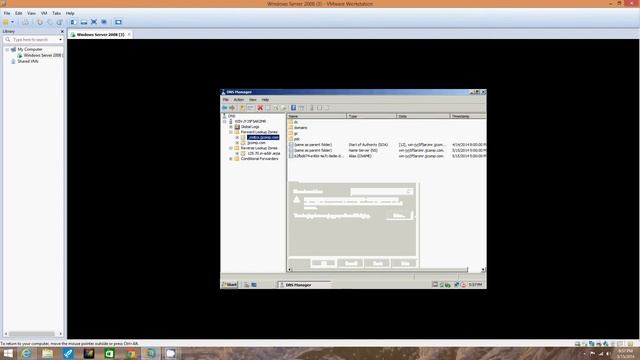
Task: Open the power options dropdown arrow
Action: (13, 22)
